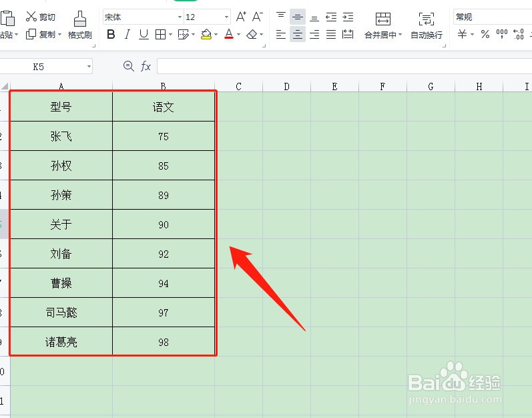Toggle Italic formatting

[127, 34]
